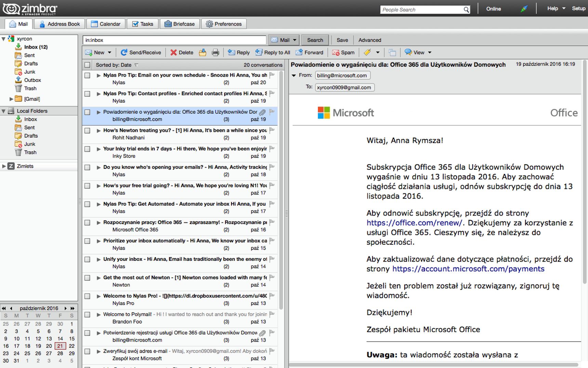Click the reading pane horizontal scrollbar
Screen dimensions: 588x368
click(x=433, y=365)
